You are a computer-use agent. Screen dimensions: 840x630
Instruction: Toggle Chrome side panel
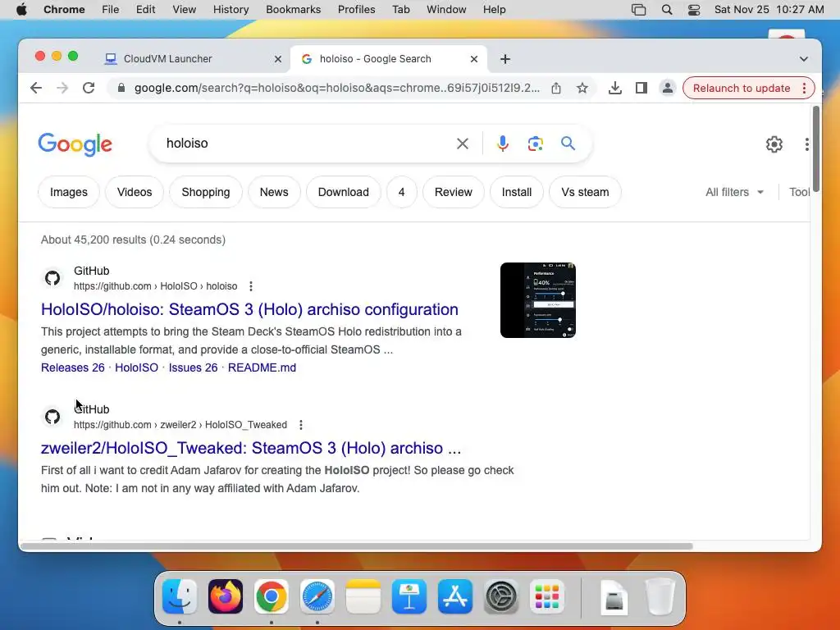pos(641,88)
